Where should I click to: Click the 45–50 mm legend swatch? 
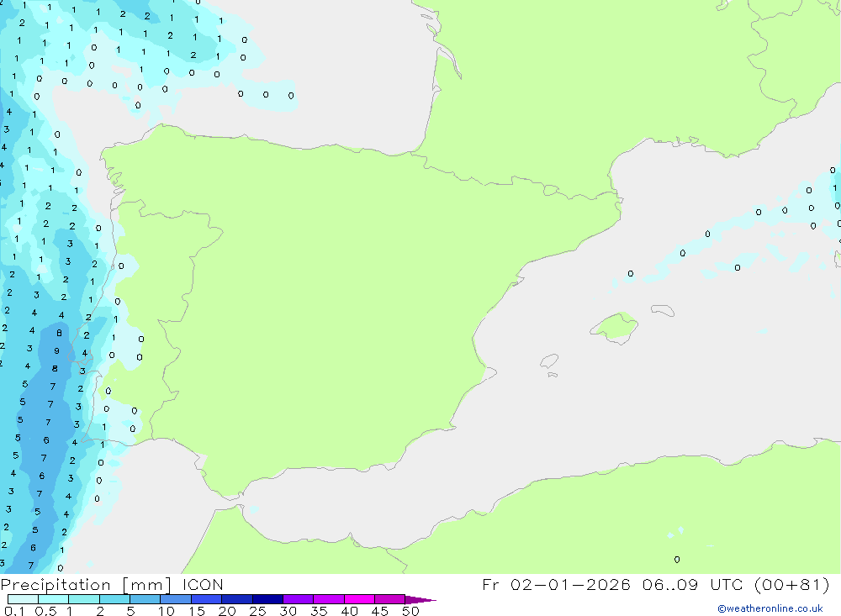tap(390, 599)
